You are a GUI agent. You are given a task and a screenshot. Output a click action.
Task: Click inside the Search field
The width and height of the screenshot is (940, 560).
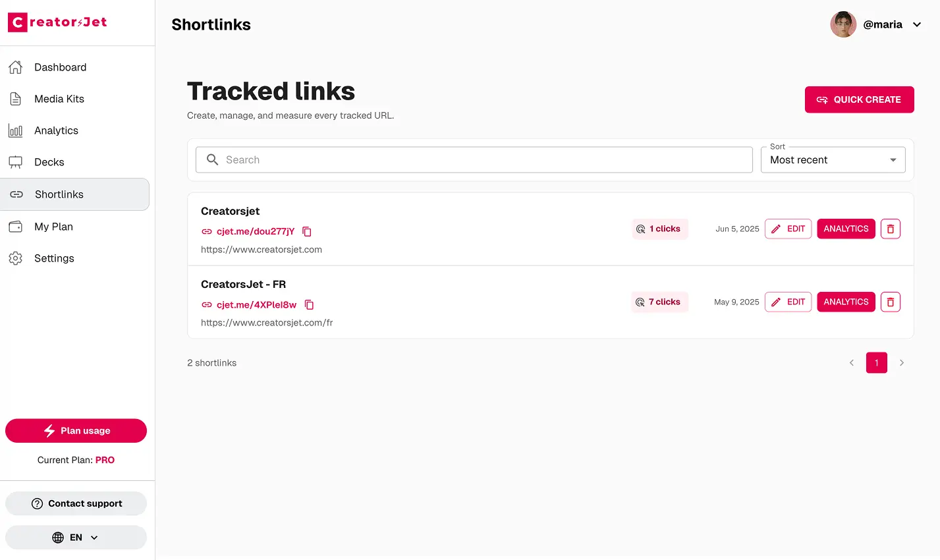474,159
